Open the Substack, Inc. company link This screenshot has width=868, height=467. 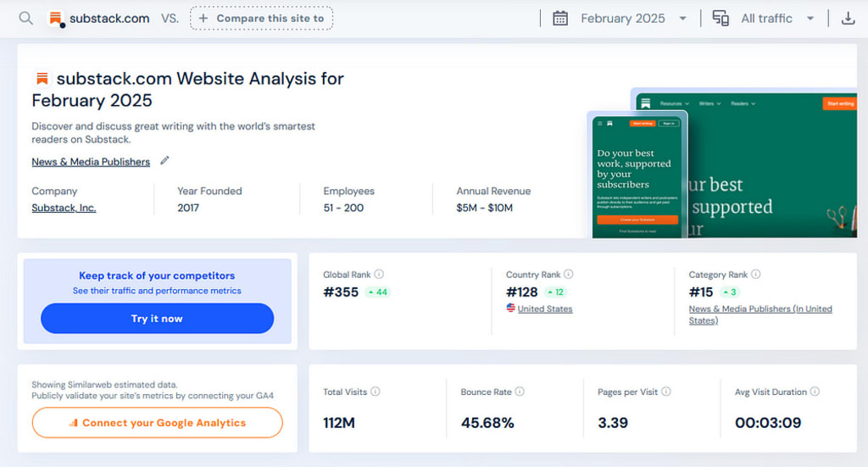pyautogui.click(x=64, y=208)
